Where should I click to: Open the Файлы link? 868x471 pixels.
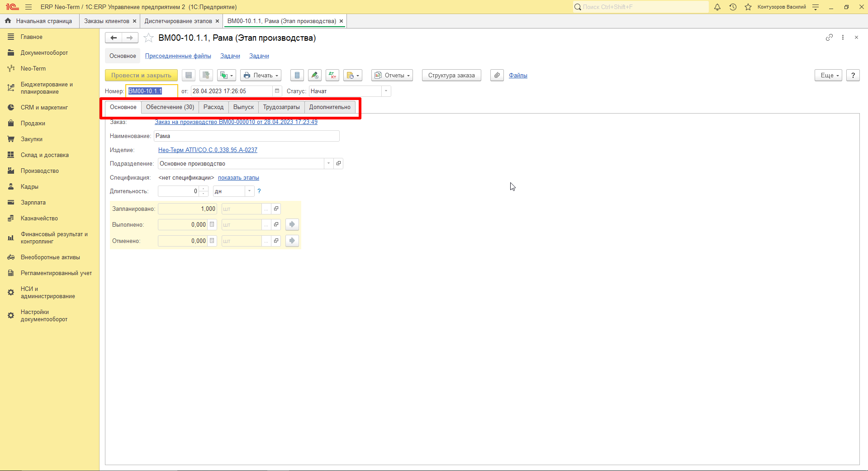tap(518, 76)
